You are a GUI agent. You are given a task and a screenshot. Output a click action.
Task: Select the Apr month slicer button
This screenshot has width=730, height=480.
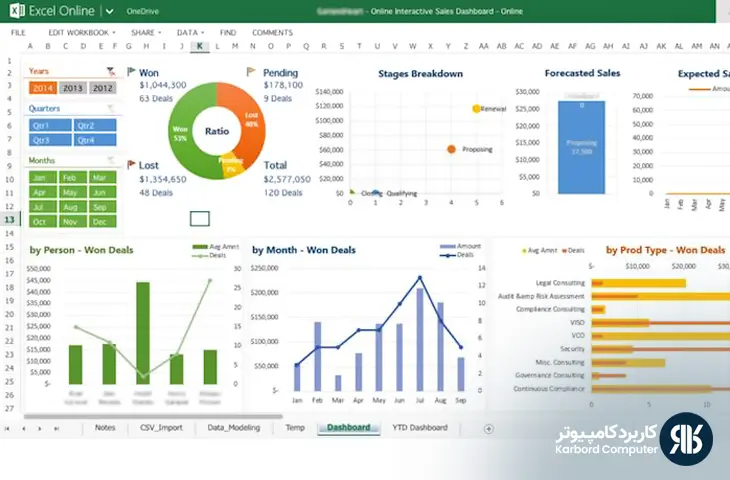[43, 192]
